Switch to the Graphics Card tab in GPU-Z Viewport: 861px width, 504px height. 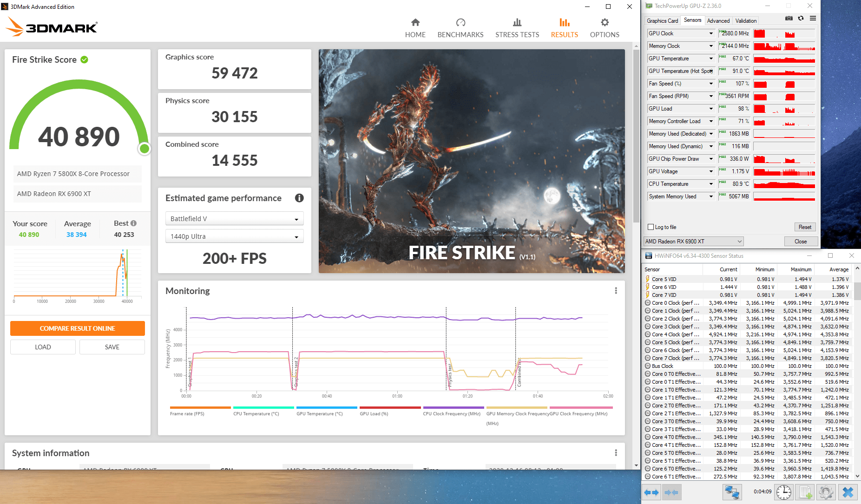pos(662,21)
